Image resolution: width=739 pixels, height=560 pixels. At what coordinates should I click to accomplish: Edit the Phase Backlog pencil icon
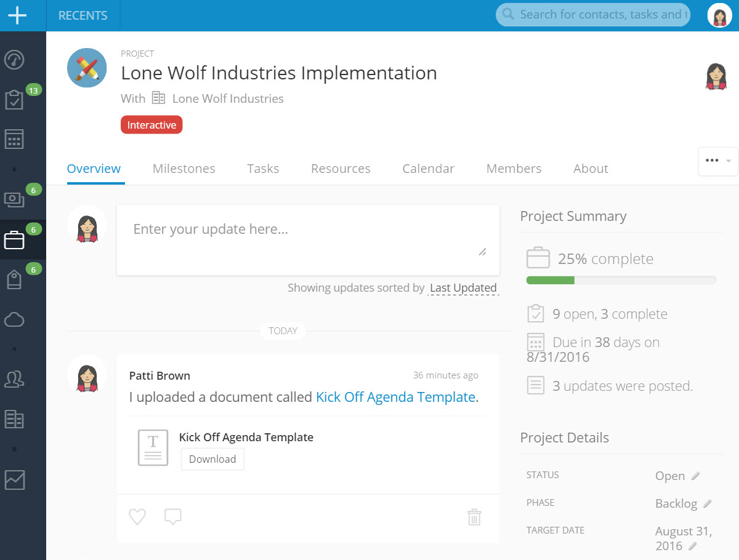[708, 503]
